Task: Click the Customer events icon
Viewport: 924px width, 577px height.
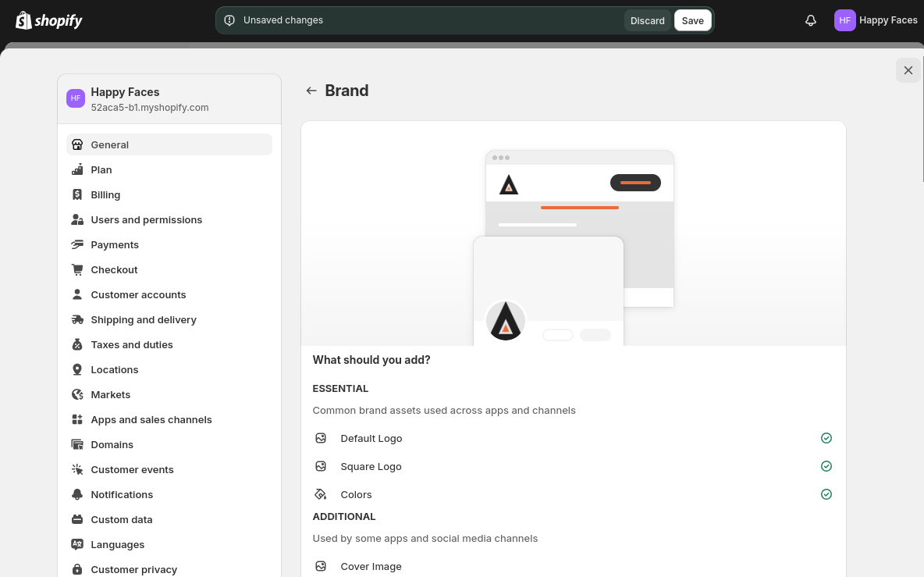Action: pyautogui.click(x=77, y=470)
